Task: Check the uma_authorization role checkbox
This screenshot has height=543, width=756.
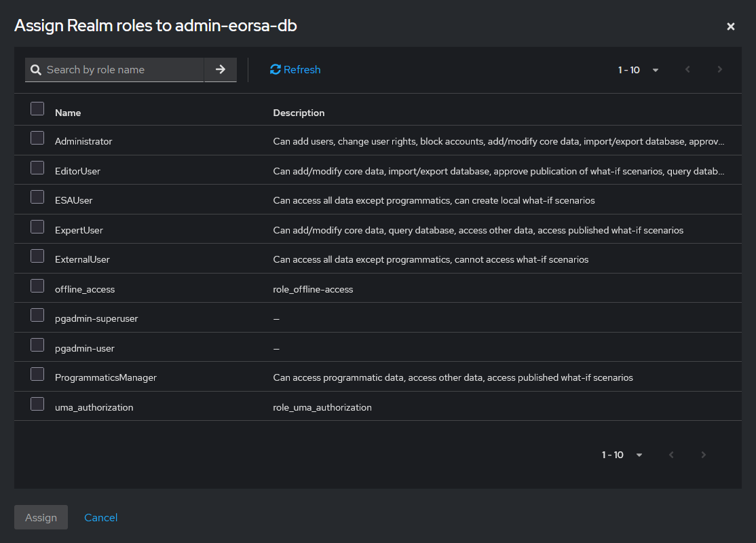Action: (37, 404)
